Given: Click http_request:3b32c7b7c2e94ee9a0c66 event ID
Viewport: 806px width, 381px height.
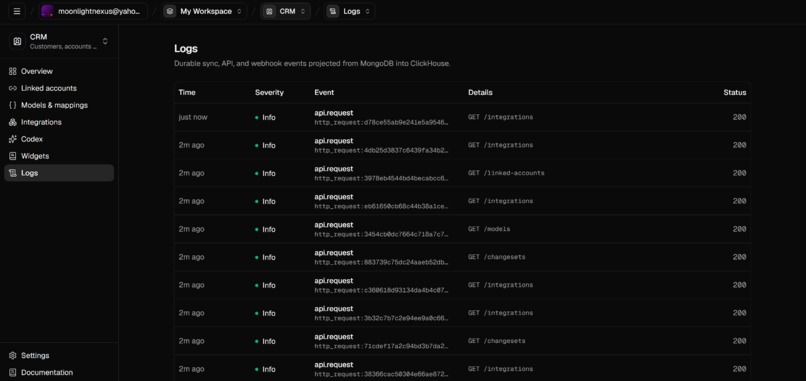Looking at the screenshot, I should click(381, 319).
